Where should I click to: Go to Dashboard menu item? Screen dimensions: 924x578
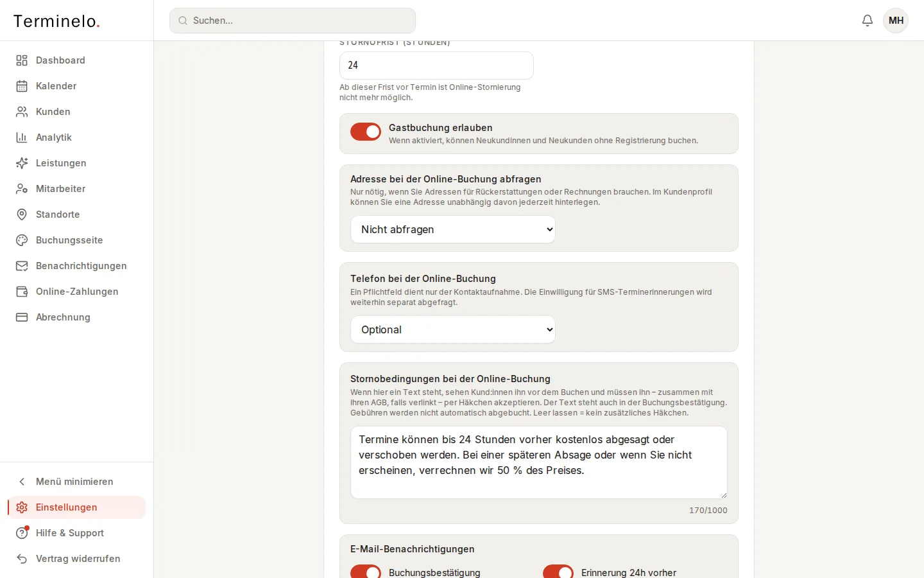77,60
